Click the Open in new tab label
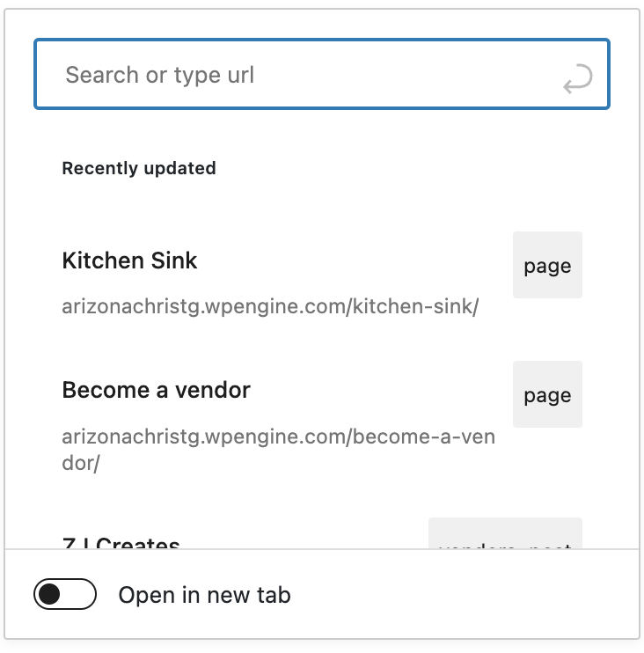Image resolution: width=644 pixels, height=653 pixels. point(204,596)
